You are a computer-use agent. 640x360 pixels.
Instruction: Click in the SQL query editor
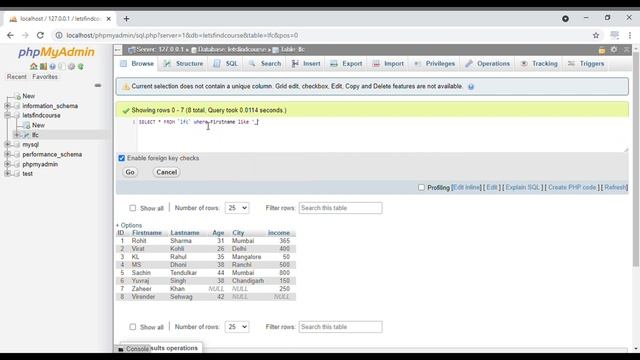point(382,135)
